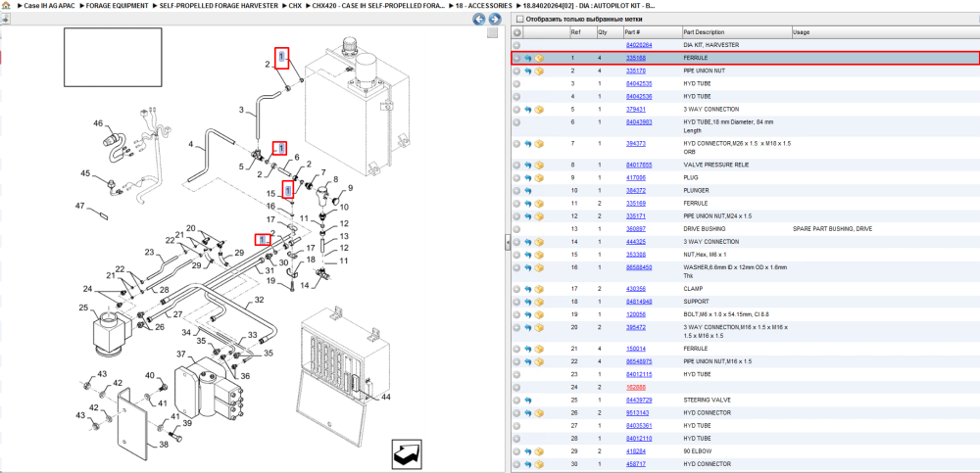
Task: Go to next illustration with right arrow
Action: tap(494, 20)
